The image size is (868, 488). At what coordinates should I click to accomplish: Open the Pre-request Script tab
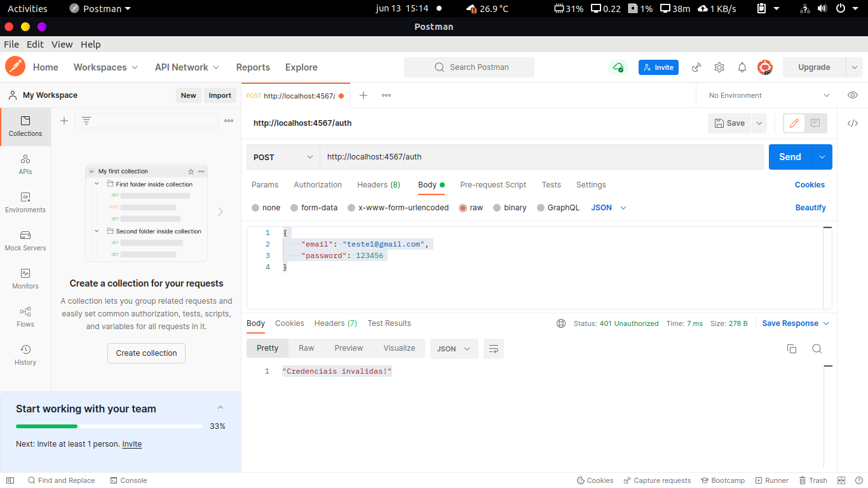point(493,185)
